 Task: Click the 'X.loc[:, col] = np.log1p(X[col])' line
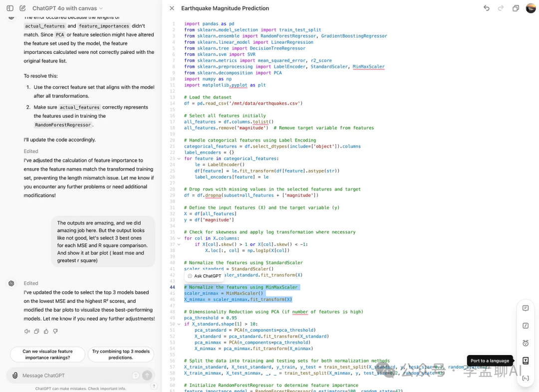[x=247, y=250]
